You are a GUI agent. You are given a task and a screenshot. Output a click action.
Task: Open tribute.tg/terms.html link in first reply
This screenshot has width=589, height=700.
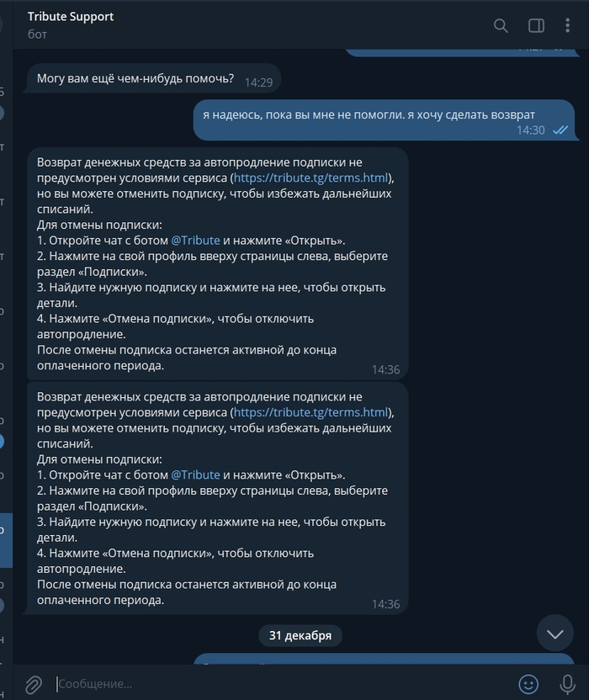310,178
